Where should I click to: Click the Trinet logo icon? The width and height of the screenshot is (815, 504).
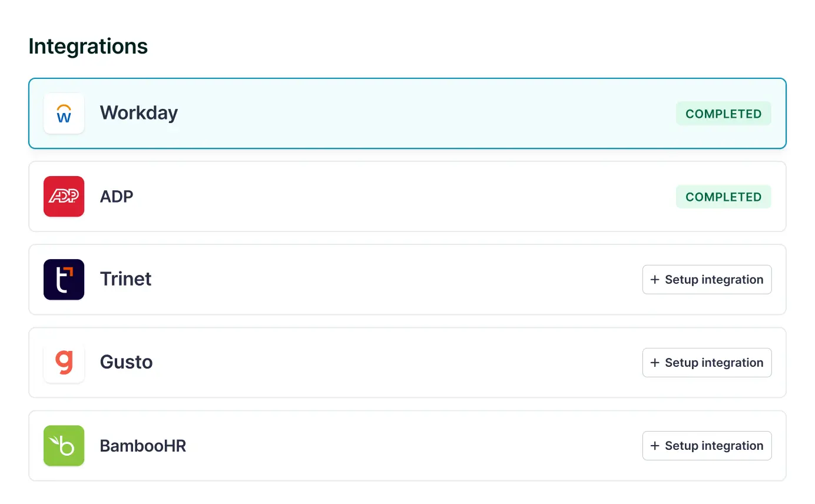point(64,280)
